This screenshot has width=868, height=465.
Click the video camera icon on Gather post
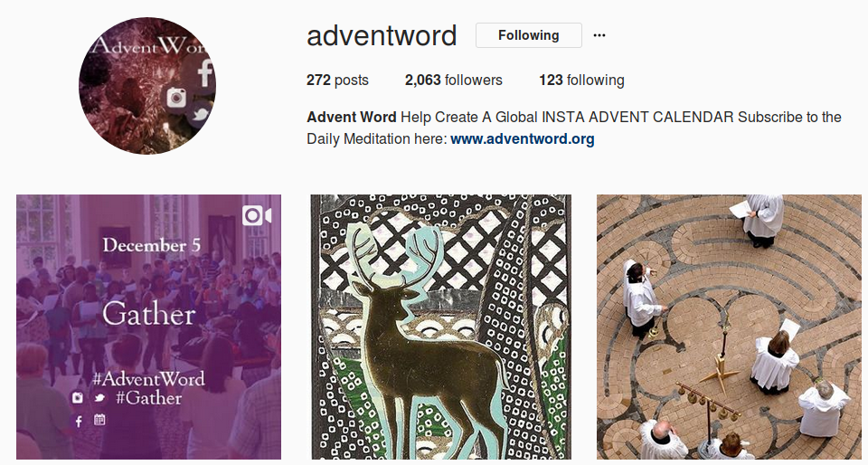tap(257, 216)
